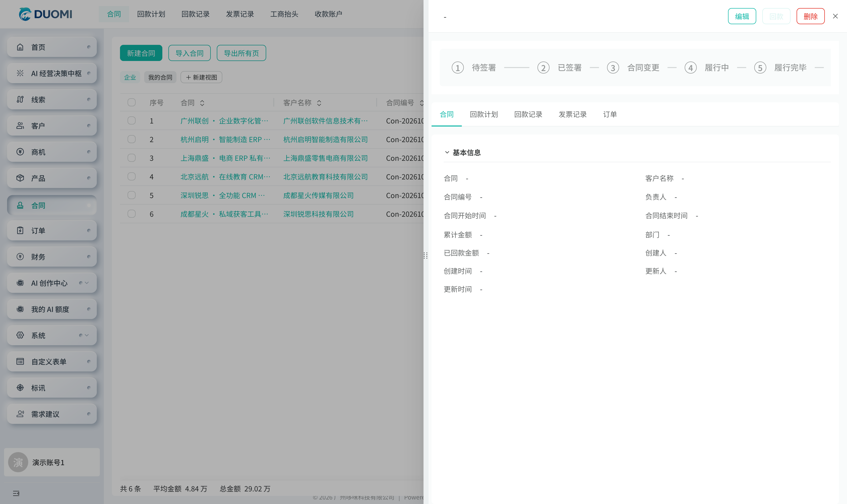
Task: Open 产品 products sidebar item
Action: [x=52, y=178]
